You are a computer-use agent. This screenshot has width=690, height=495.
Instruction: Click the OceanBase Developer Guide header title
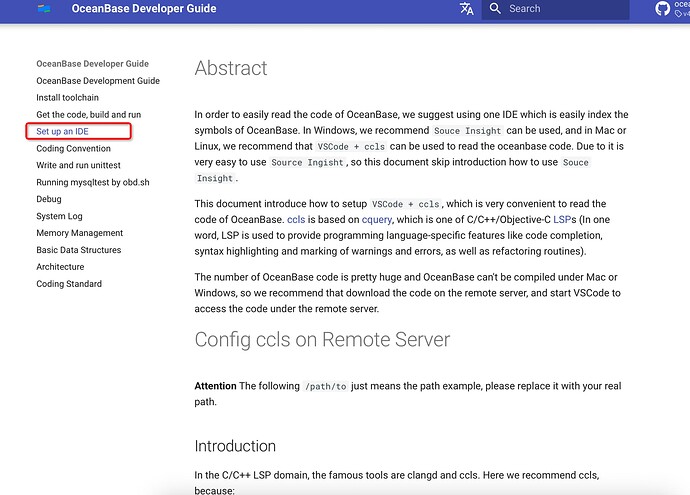click(144, 8)
